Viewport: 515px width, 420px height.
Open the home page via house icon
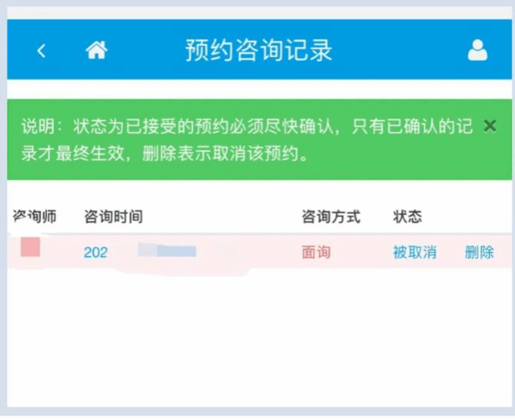[x=96, y=51]
